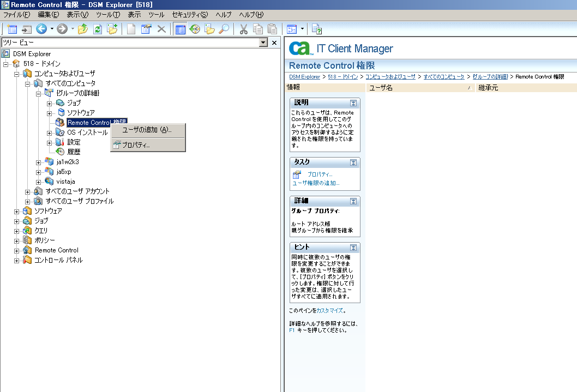This screenshot has height=392, width=577.
Task: Click the カスタマイズ link
Action: pos(330,311)
